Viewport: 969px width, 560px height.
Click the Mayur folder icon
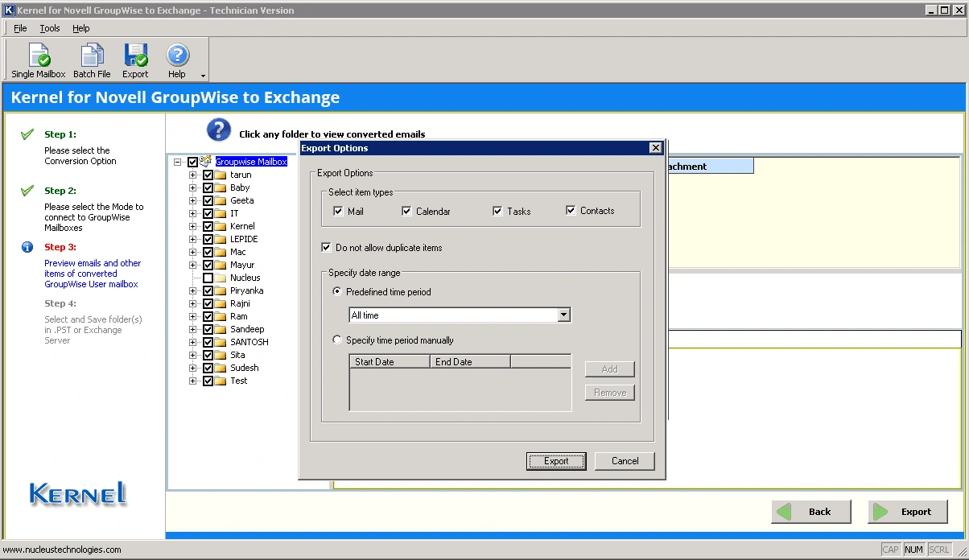click(x=221, y=265)
